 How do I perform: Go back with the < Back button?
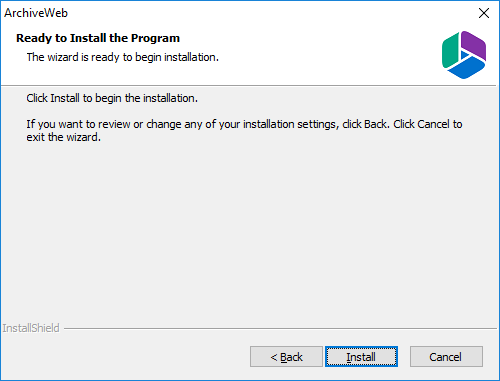(x=286, y=357)
